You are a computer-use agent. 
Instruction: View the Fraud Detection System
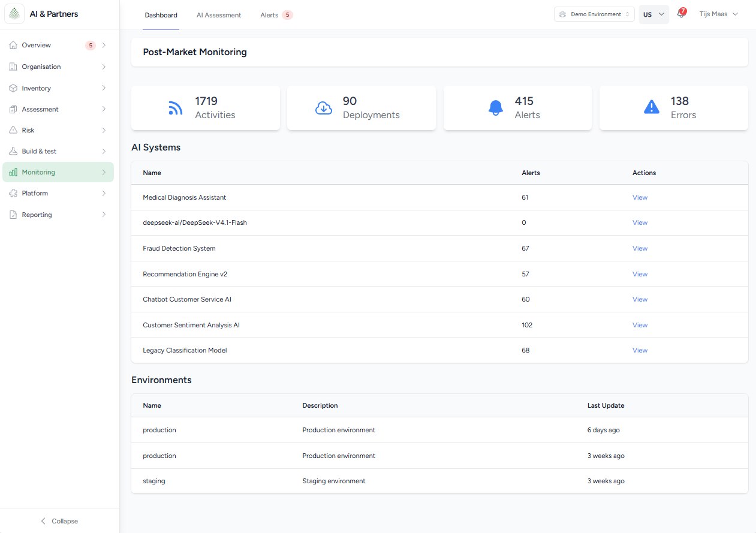(640, 248)
